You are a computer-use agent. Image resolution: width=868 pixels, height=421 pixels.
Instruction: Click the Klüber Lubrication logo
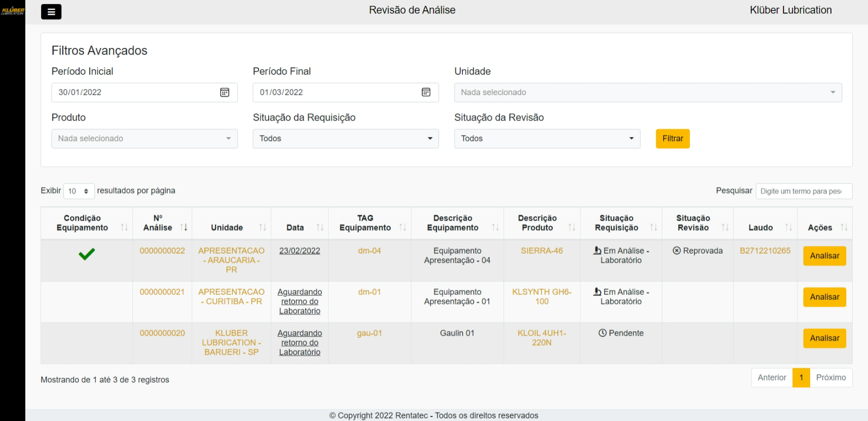(12, 11)
